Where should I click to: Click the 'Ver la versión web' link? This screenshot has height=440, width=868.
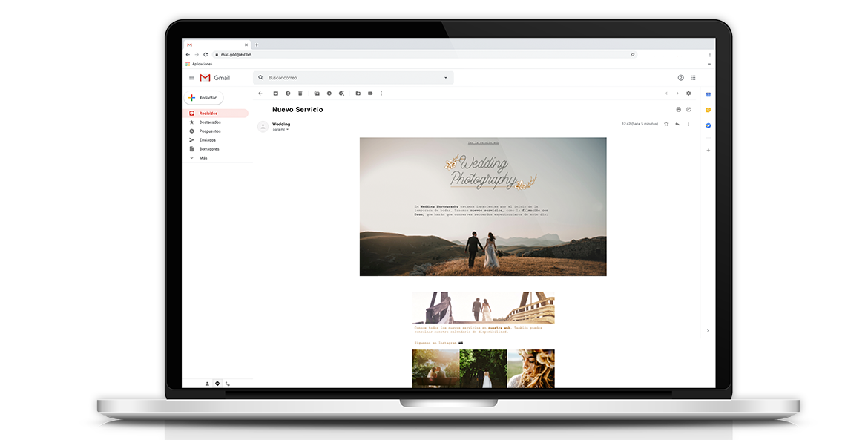coord(483,142)
